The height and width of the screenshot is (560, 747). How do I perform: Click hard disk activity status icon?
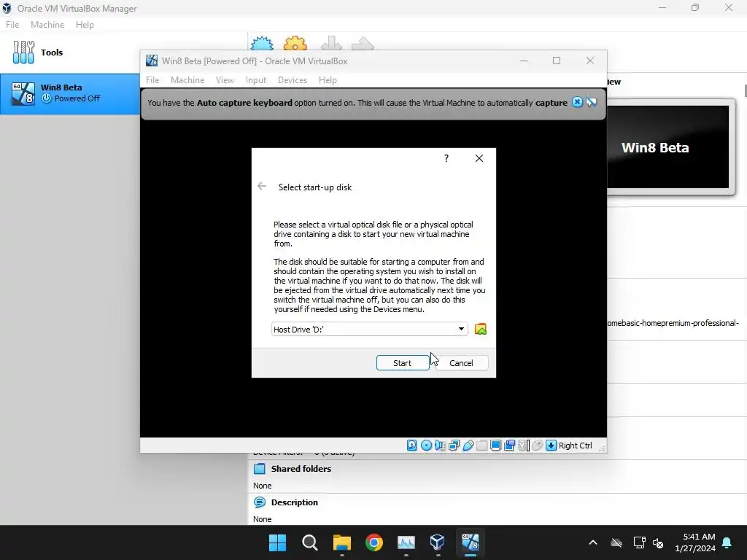[412, 446]
